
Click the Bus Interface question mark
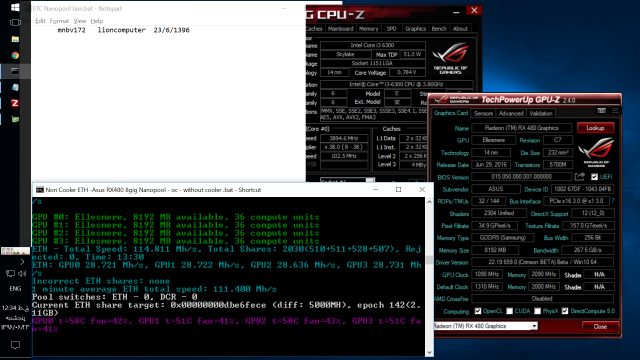click(x=613, y=201)
